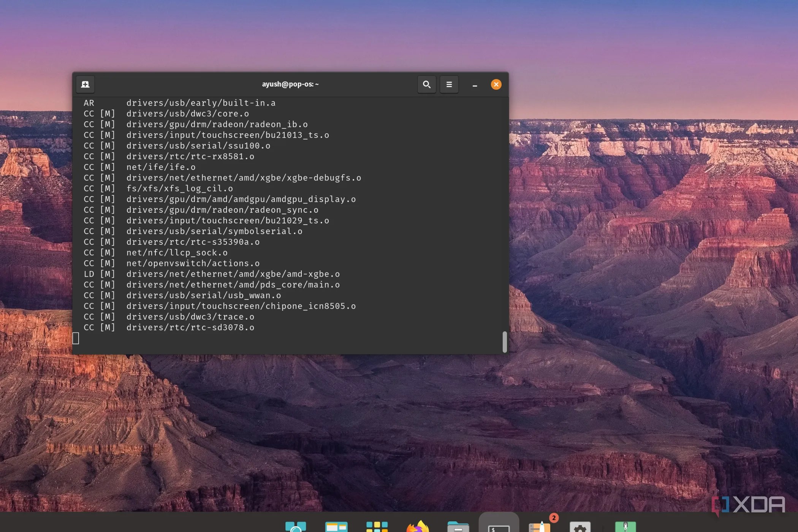This screenshot has height=532, width=798.
Task: Open a new terminal tab
Action: (85, 84)
